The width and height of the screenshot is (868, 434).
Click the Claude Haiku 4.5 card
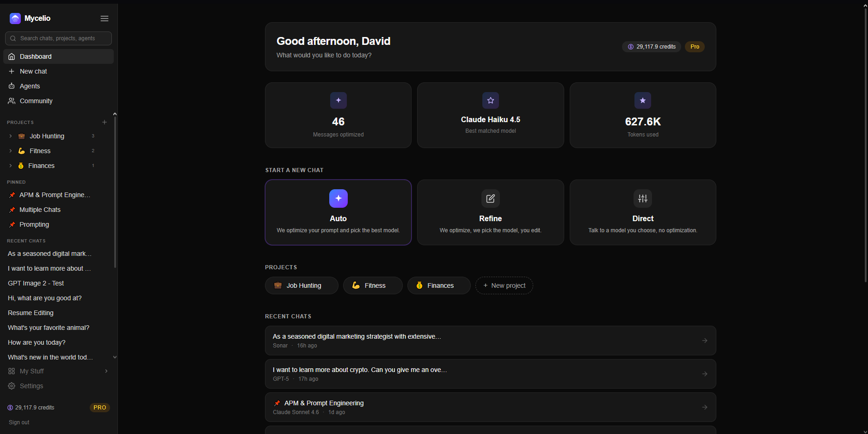click(x=491, y=115)
